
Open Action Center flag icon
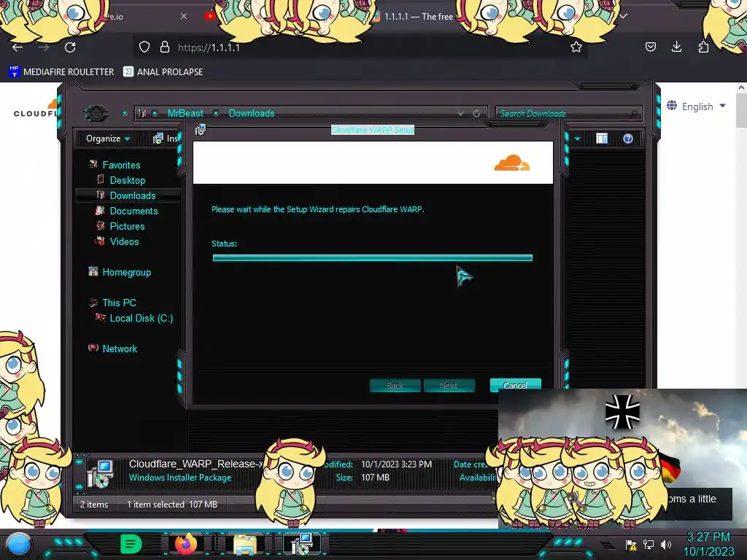pos(631,544)
